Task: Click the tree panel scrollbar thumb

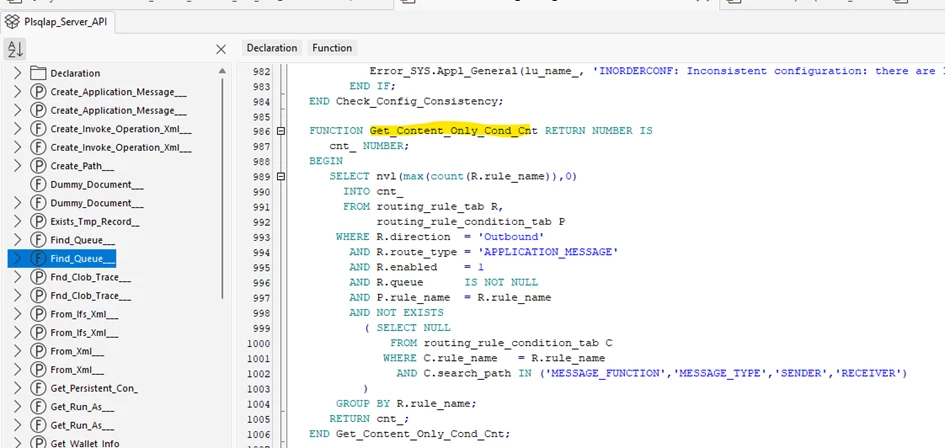Action: coord(222,187)
